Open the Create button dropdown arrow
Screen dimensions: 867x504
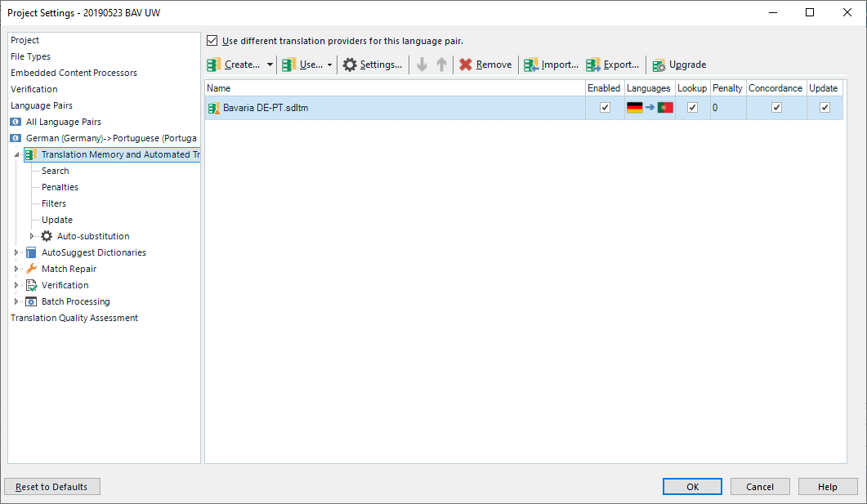click(270, 65)
